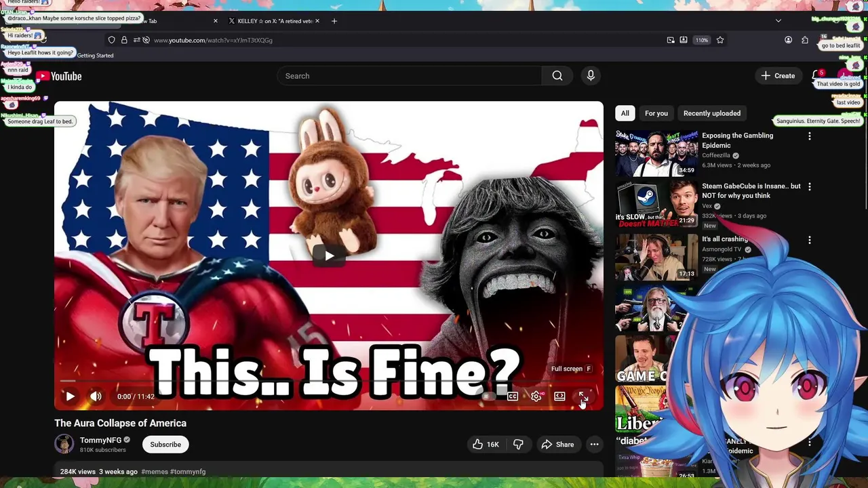
Task: Click the video title The Aura Collapse of America
Action: click(x=120, y=423)
